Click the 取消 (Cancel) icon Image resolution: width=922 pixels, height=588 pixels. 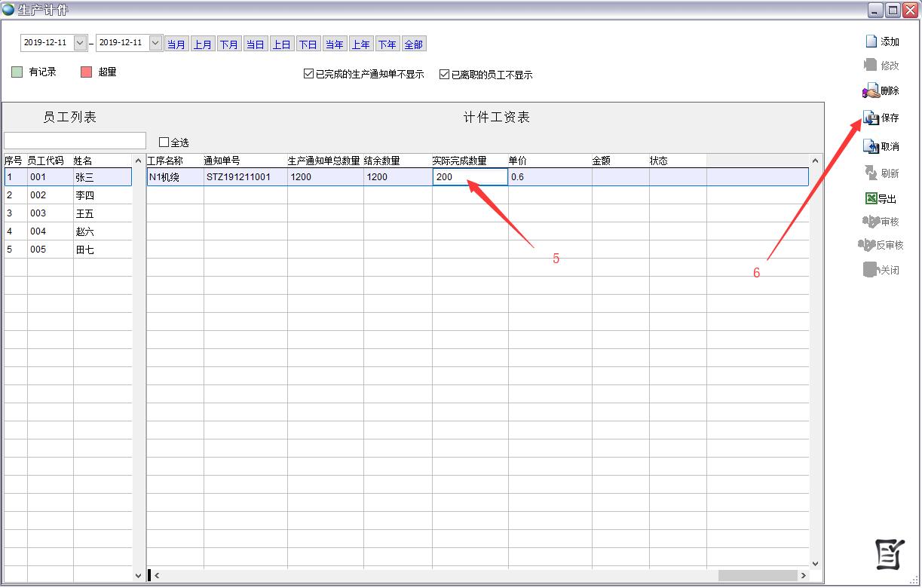point(871,146)
